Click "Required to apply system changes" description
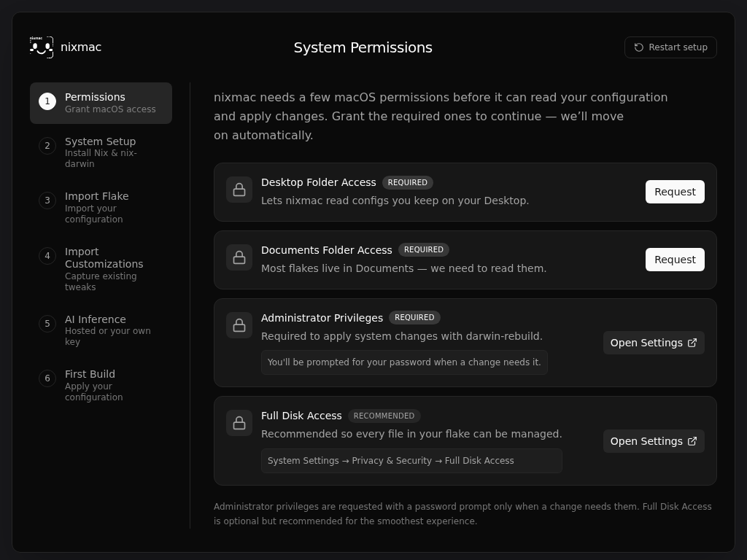 [x=402, y=336]
